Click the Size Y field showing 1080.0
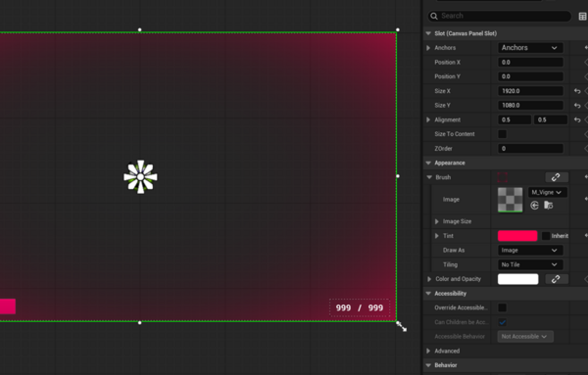The height and width of the screenshot is (375, 588). pos(530,106)
